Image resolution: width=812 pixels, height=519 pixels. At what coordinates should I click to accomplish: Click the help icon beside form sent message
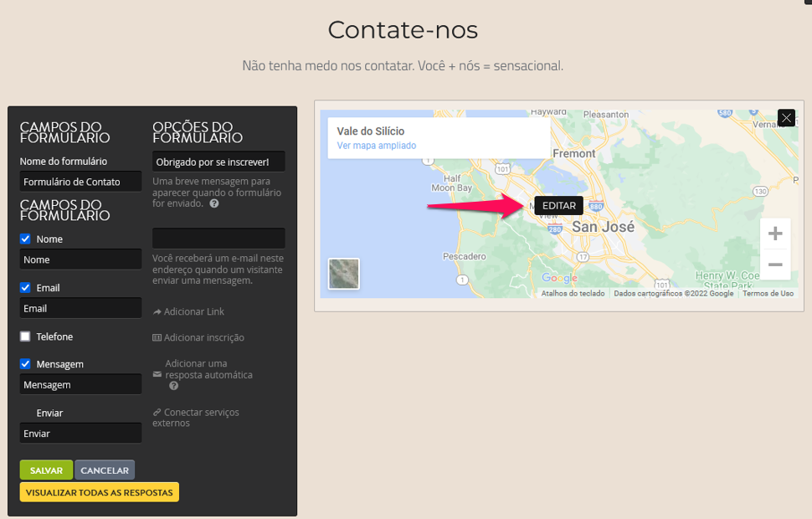pos(213,203)
